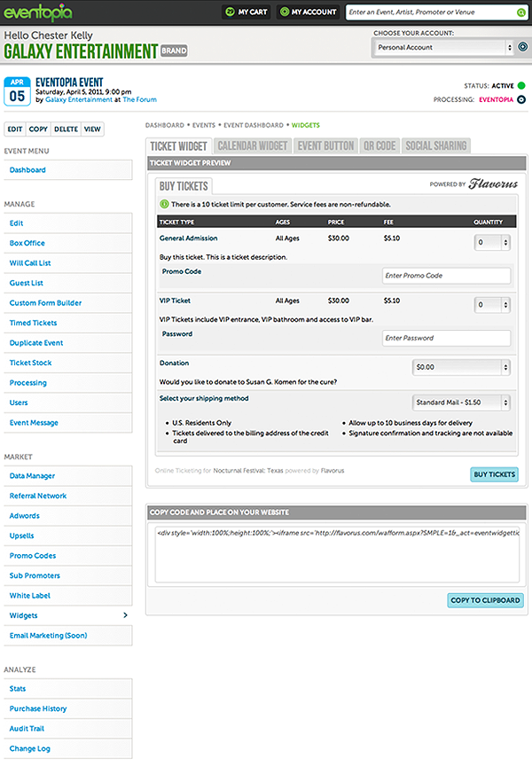
Task: Click the Enter Promo Code field
Action: click(x=446, y=276)
